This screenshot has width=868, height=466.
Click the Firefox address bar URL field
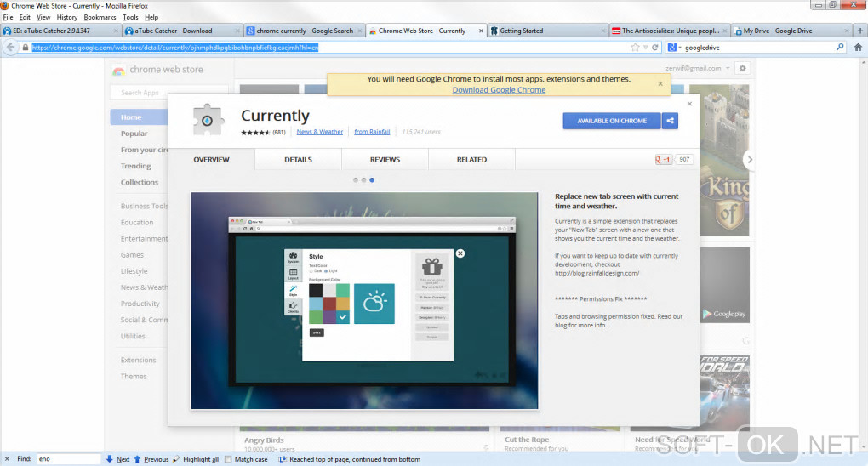point(332,48)
